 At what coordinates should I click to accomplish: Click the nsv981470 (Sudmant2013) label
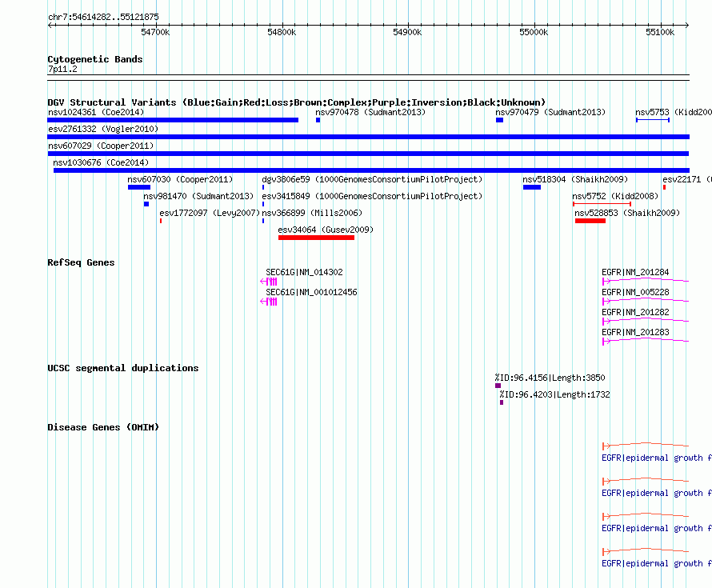click(198, 196)
